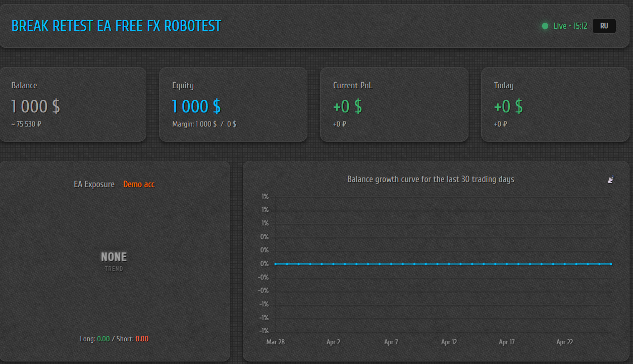Image resolution: width=633 pixels, height=364 pixels.
Task: Select the Current PnL card
Action: point(394,104)
